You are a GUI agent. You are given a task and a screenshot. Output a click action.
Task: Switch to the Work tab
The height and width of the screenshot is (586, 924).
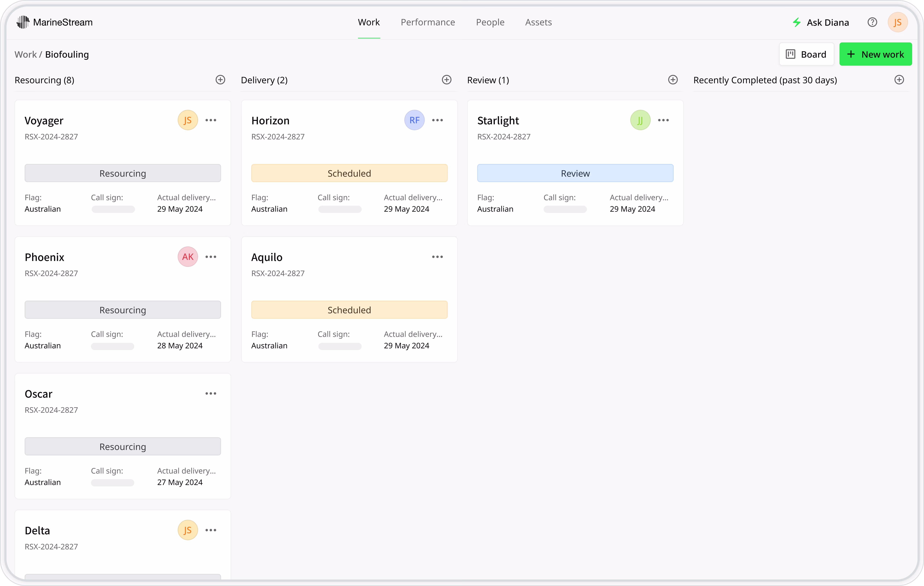(369, 22)
